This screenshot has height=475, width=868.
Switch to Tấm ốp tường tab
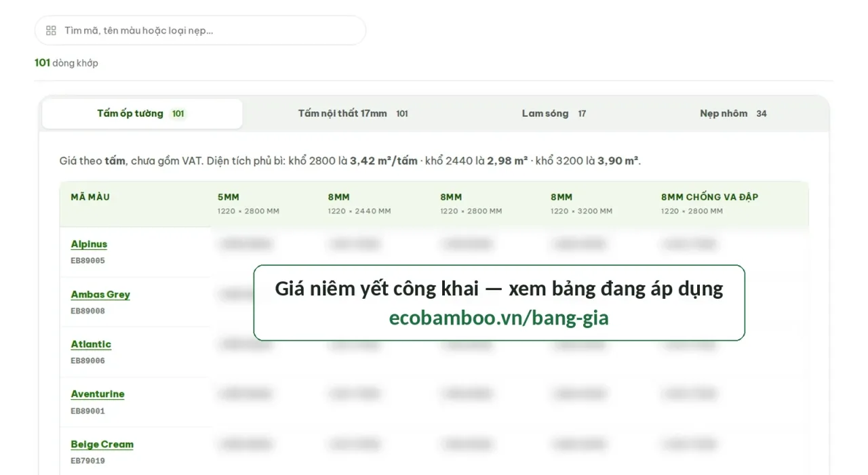coord(142,114)
